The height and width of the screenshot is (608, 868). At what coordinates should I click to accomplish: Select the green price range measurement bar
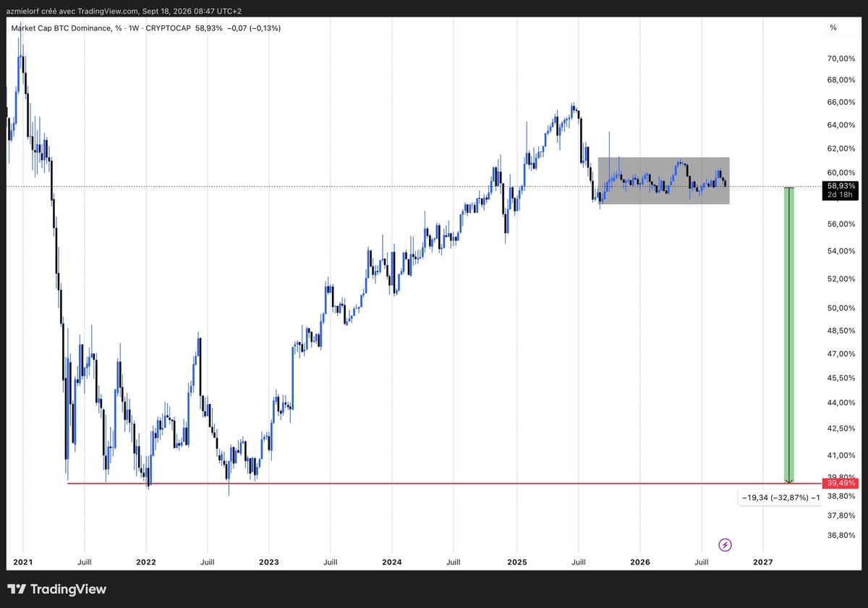(x=790, y=335)
